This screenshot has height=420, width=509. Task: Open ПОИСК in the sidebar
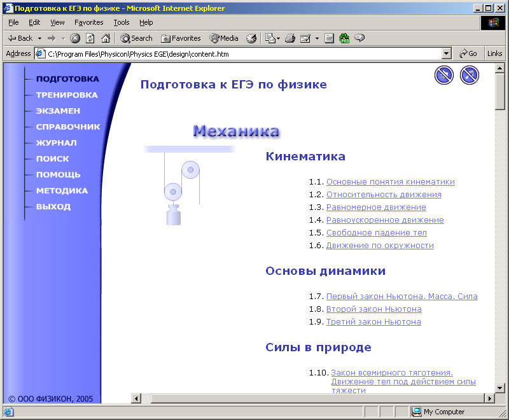53,158
